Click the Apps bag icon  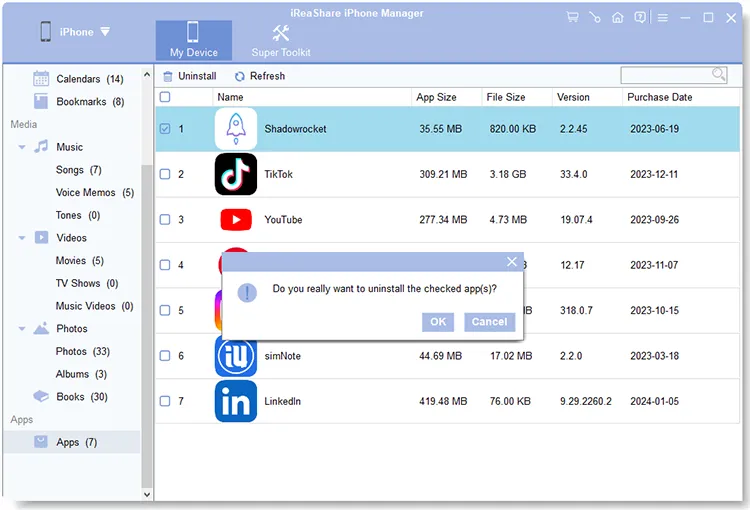tap(41, 442)
